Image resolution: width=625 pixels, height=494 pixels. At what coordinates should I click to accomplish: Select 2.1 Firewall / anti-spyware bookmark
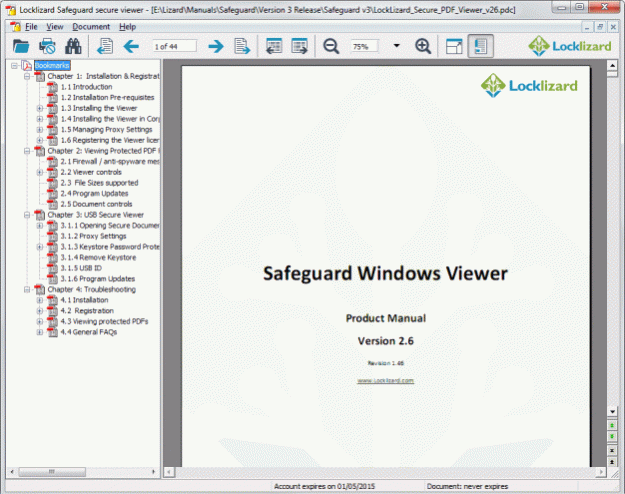[110, 161]
